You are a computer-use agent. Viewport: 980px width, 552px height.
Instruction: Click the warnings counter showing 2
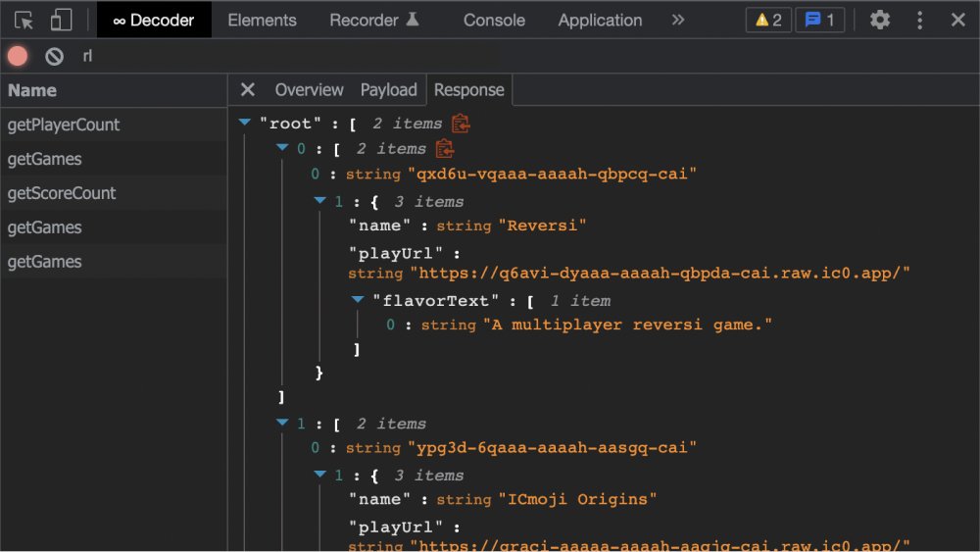coord(768,20)
